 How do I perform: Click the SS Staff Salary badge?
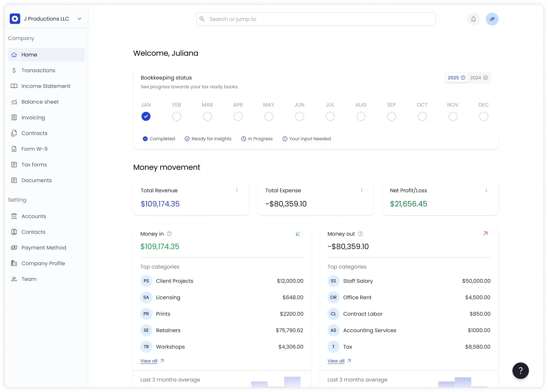[x=333, y=281]
